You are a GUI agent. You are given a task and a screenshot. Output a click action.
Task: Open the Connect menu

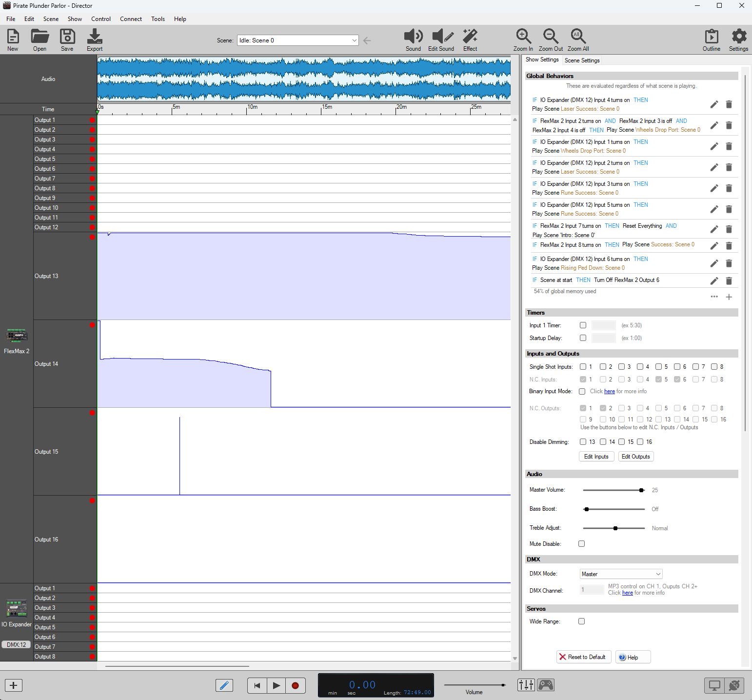tap(131, 19)
